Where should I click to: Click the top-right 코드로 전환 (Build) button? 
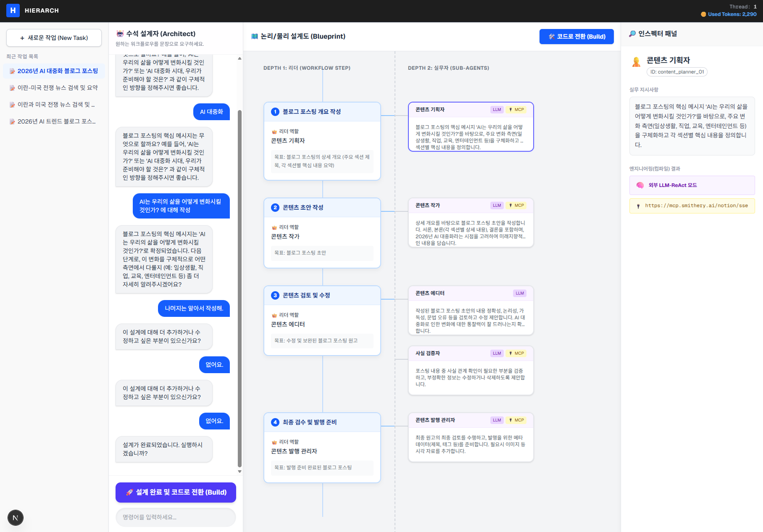tap(576, 37)
